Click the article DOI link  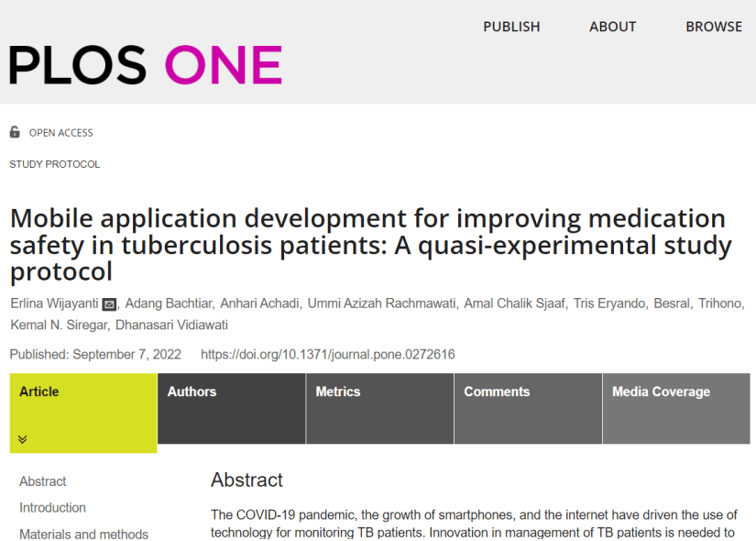(327, 355)
